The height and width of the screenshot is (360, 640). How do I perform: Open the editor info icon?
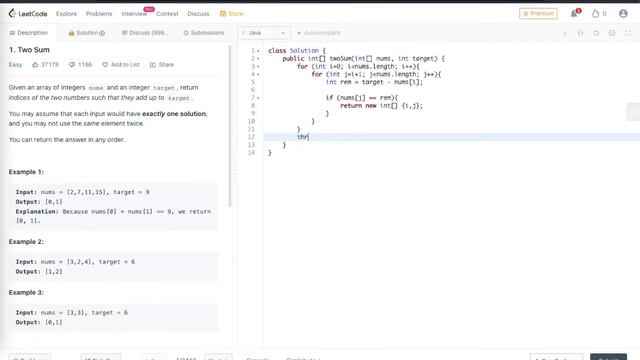click(x=564, y=33)
